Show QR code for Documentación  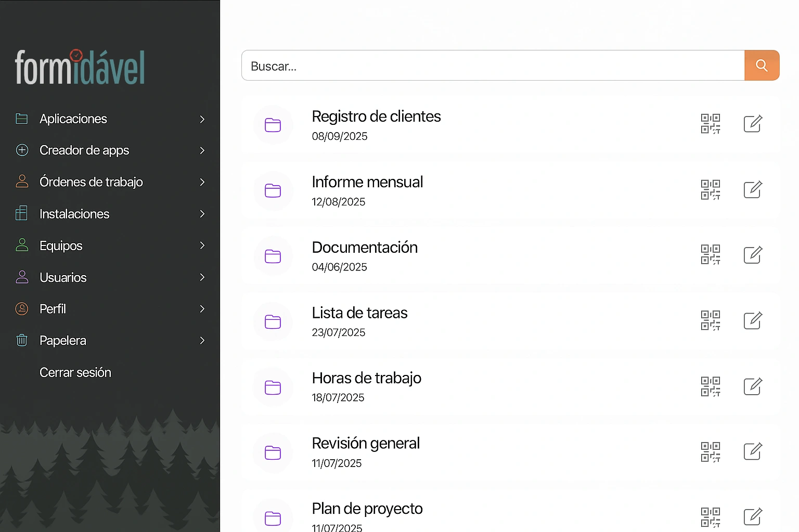[x=711, y=255]
